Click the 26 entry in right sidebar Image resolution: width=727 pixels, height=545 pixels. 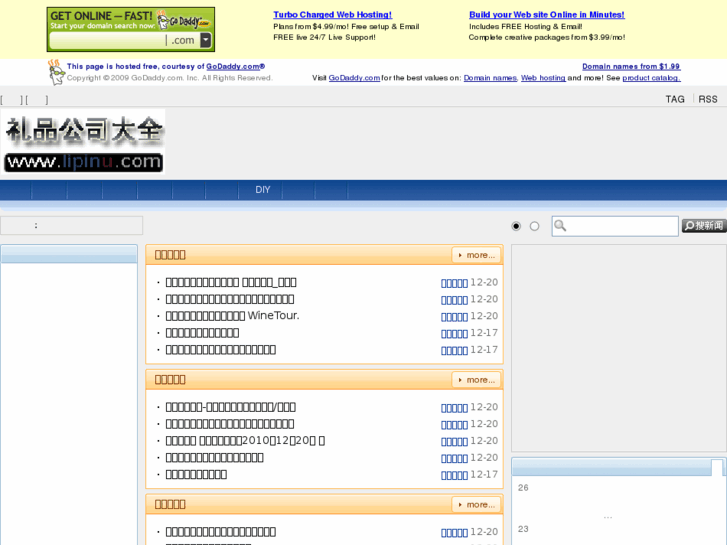(x=523, y=487)
